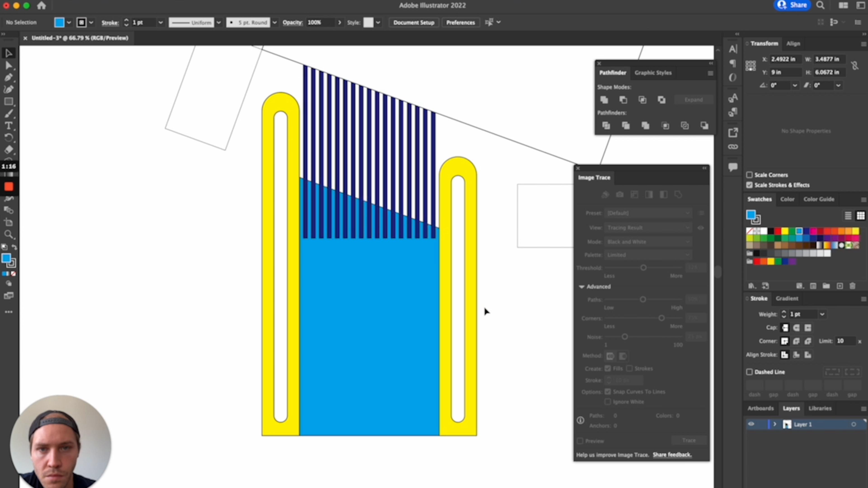Select the Type tool in toolbar
868x488 pixels.
8,126
